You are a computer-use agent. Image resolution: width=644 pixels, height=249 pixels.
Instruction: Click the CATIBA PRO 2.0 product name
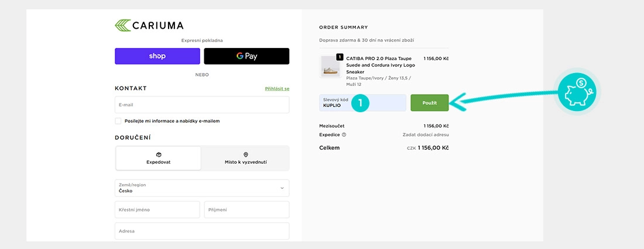[x=381, y=65]
